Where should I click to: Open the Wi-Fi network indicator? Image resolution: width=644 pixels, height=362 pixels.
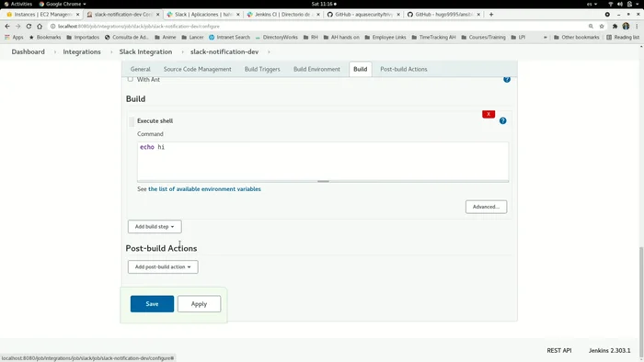(x=610, y=4)
